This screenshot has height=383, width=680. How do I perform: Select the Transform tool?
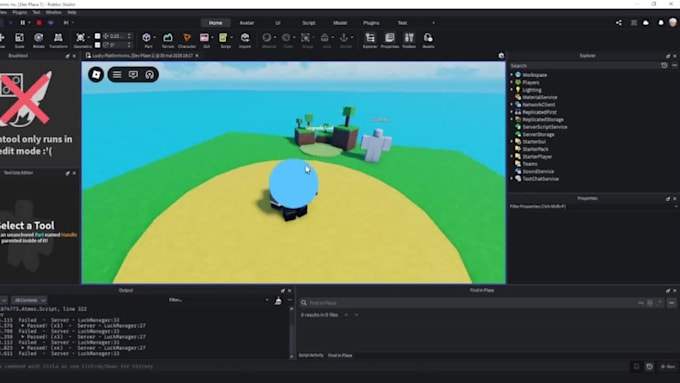[58, 40]
